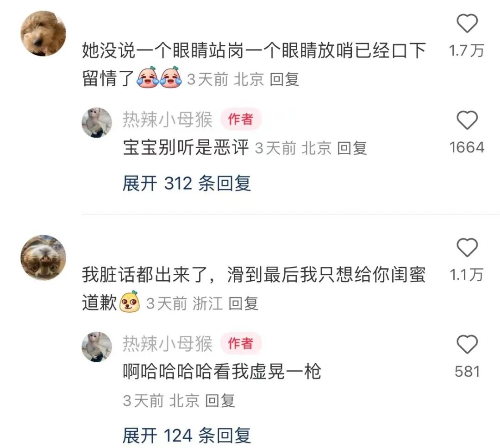Open username 热辣小母猴 above '啊哈哈哈哈看我虚晃一枪'
The height and width of the screenshot is (448, 500).
[168, 344]
